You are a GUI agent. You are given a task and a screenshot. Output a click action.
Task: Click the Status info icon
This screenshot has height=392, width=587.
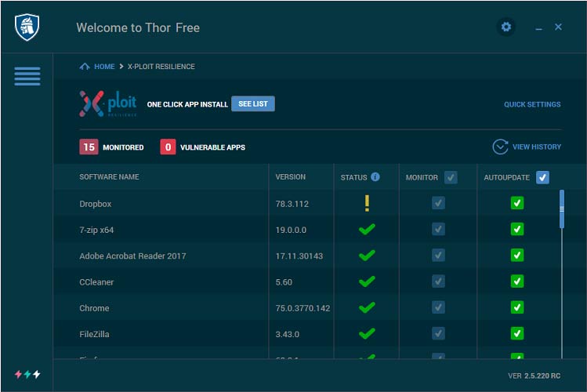click(x=375, y=176)
